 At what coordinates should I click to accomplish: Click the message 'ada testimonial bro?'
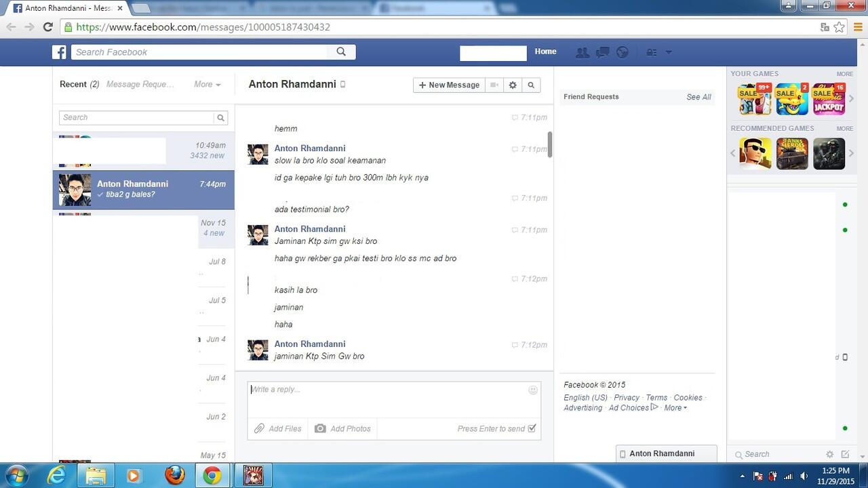312,209
